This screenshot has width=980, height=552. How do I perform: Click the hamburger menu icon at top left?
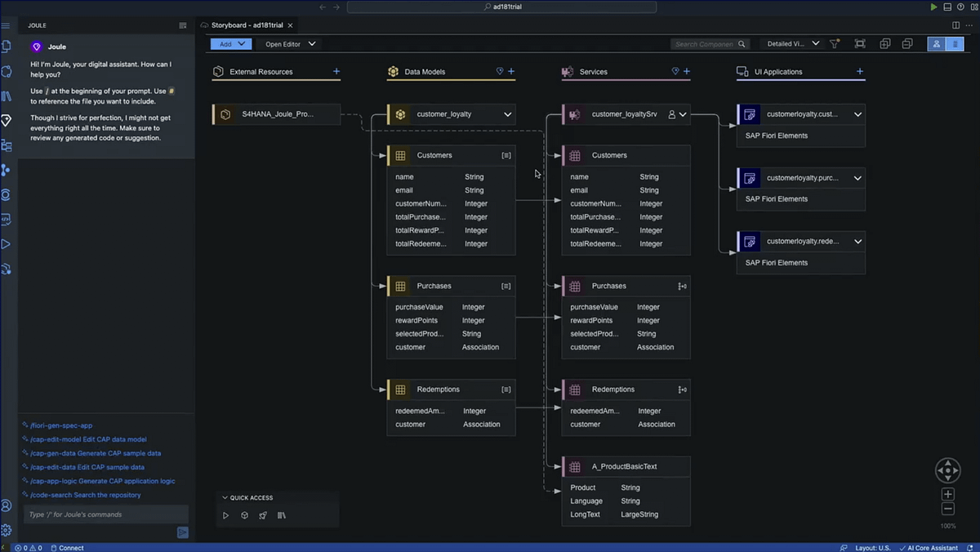pos(7,25)
